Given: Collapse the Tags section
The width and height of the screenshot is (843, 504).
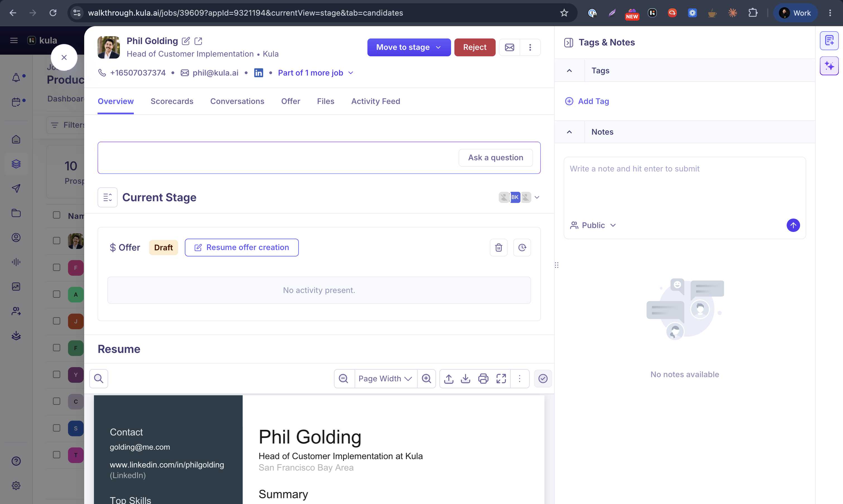Looking at the screenshot, I should click(x=569, y=71).
